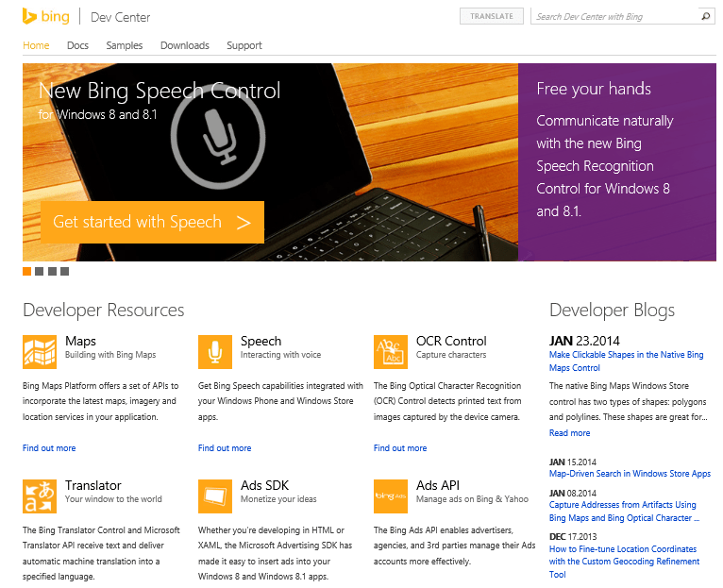Image resolution: width=723 pixels, height=588 pixels.
Task: Open Map-Driven Search in Windows Store Apps
Action: (630, 473)
